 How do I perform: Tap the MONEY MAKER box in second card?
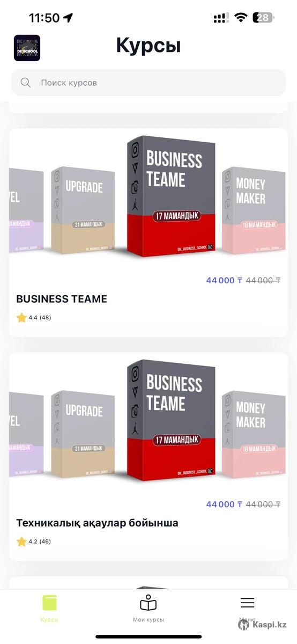point(254,434)
